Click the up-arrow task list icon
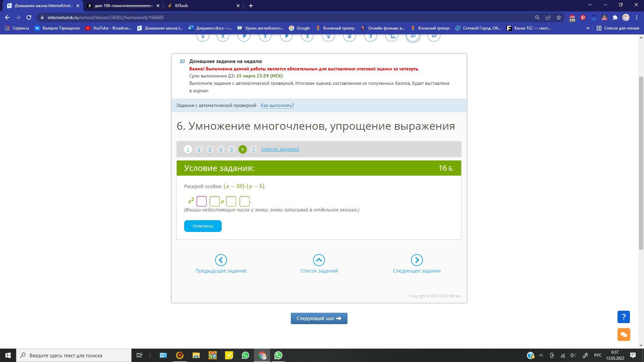Screen dimensions: 644x362 coord(319,260)
